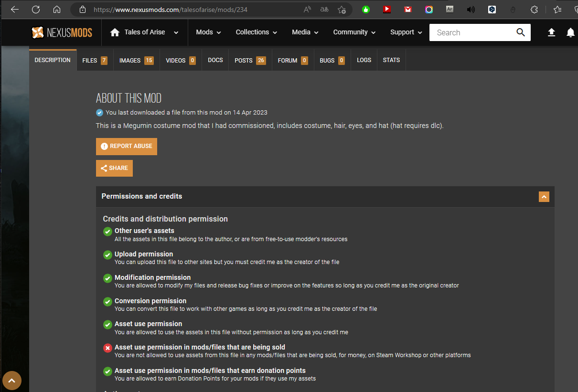Click the browser address bar URL
Screen dimensions: 578x392
coord(171,10)
